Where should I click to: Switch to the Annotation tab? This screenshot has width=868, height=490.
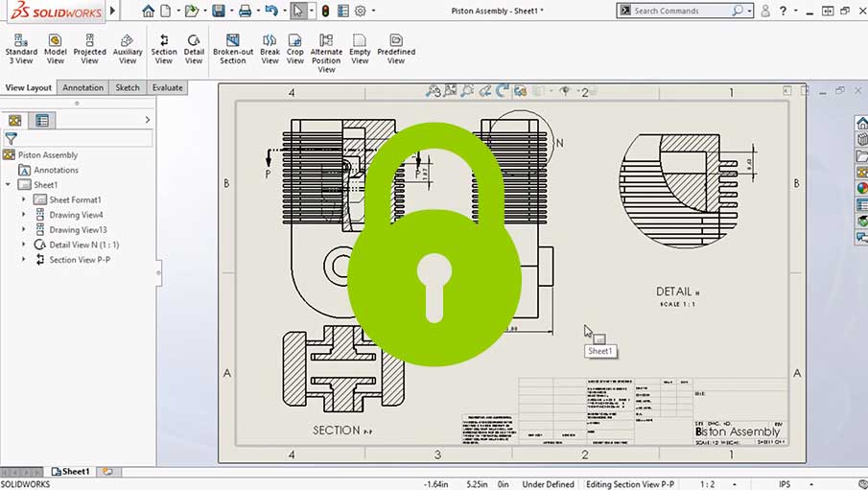pyautogui.click(x=82, y=87)
